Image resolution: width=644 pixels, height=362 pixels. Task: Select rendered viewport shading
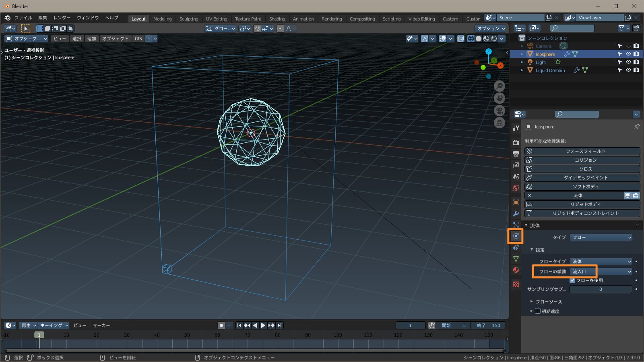coord(494,39)
